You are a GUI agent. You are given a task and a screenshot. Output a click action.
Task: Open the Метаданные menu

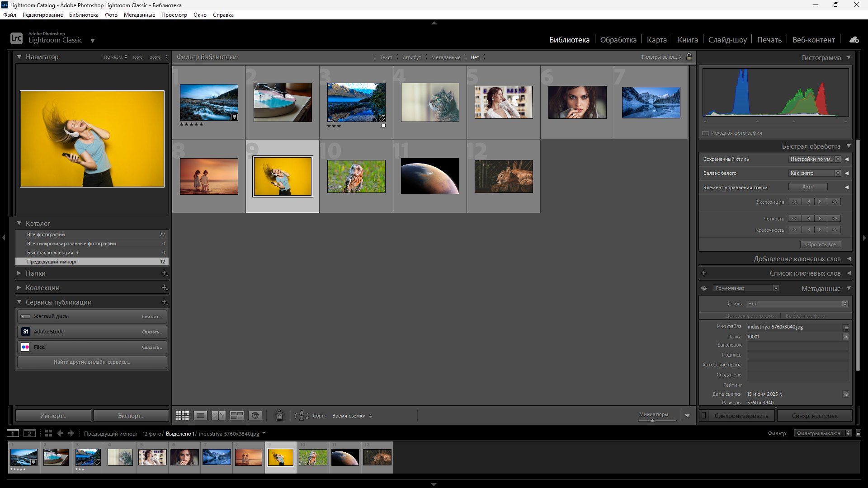(x=139, y=15)
